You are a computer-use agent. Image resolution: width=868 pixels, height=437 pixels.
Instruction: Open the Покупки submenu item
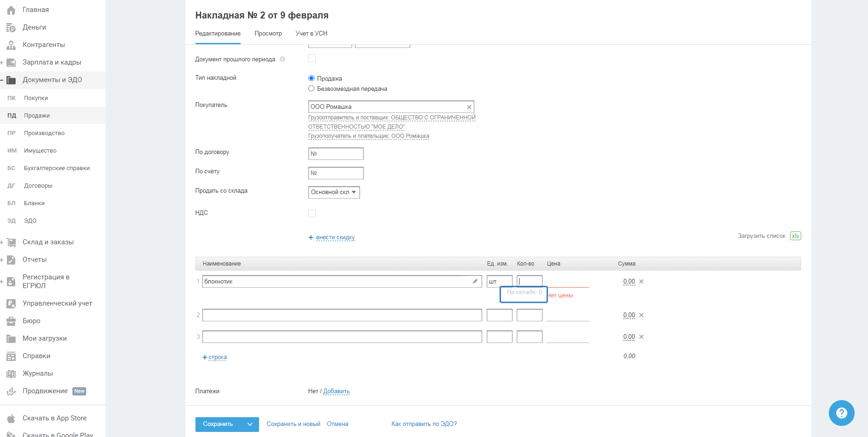53,98
